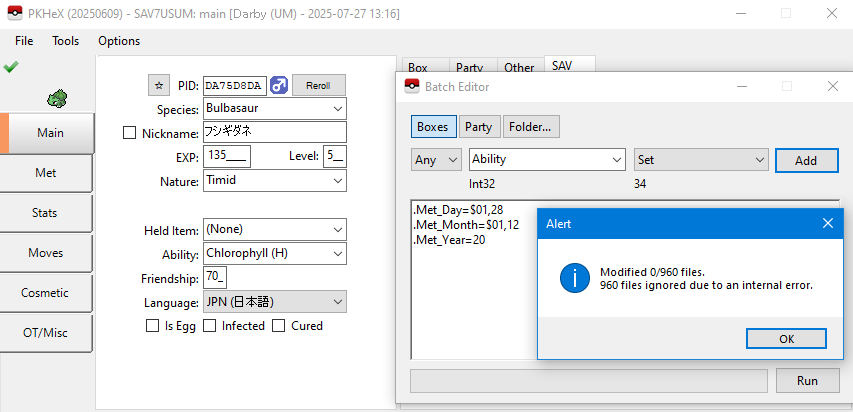Click the male gender symbol icon
The image size is (853, 412).
pyautogui.click(x=279, y=85)
